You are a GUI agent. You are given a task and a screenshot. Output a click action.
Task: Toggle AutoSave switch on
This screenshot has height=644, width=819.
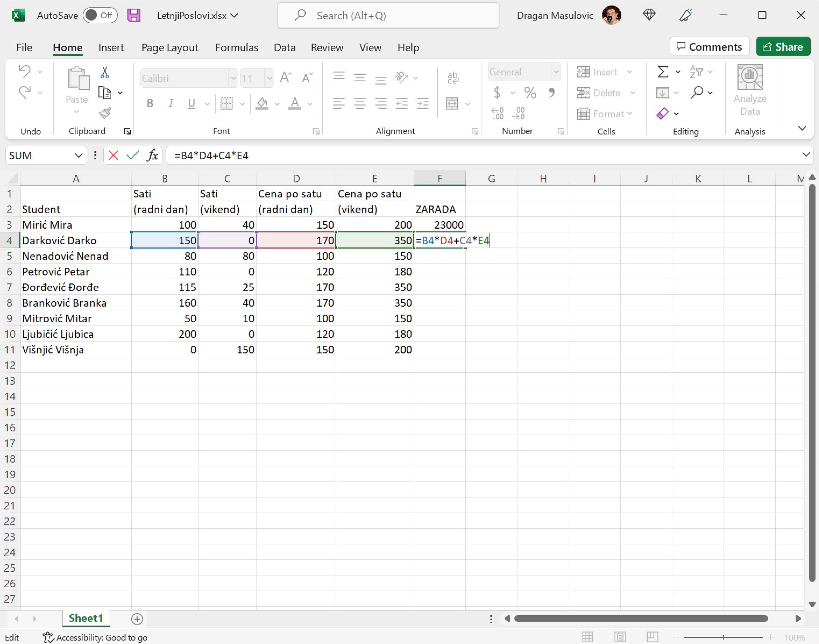pos(100,15)
